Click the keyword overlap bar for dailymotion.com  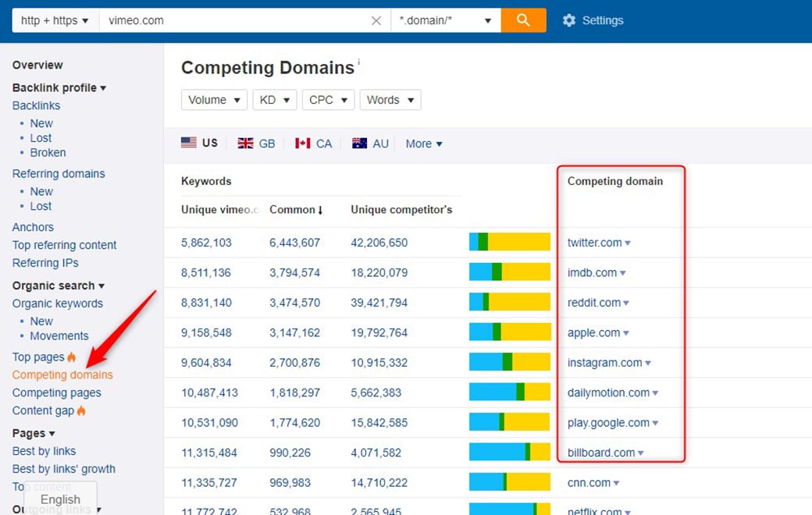click(509, 392)
